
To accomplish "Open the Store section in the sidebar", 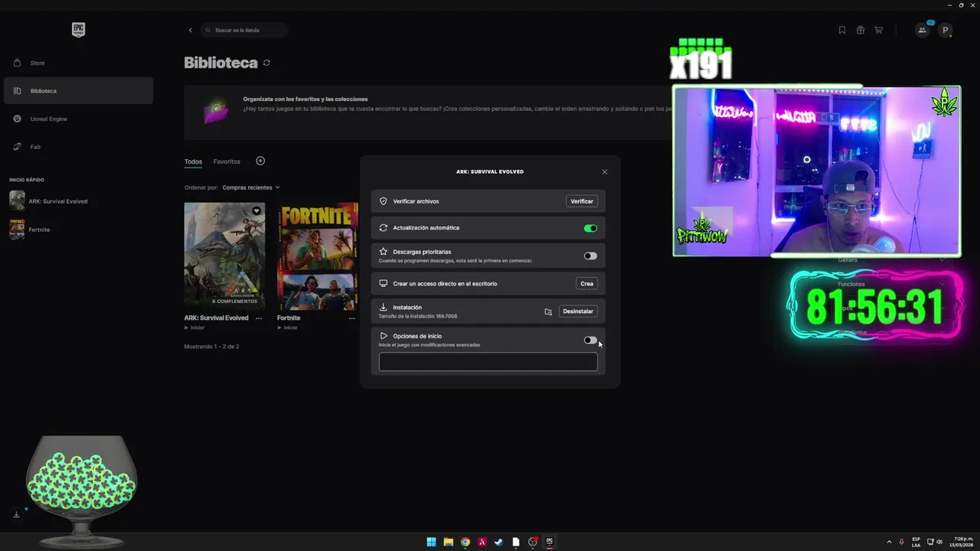I will point(78,63).
